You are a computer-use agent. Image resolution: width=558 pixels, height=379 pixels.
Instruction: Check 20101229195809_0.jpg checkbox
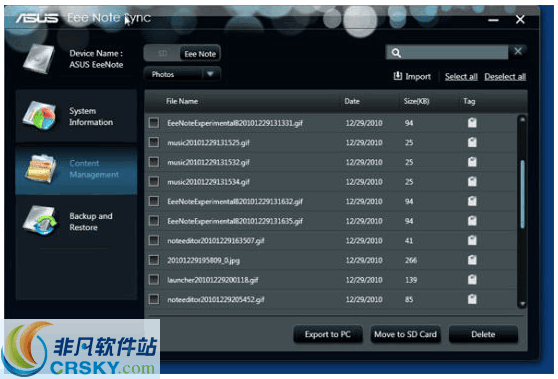point(154,260)
